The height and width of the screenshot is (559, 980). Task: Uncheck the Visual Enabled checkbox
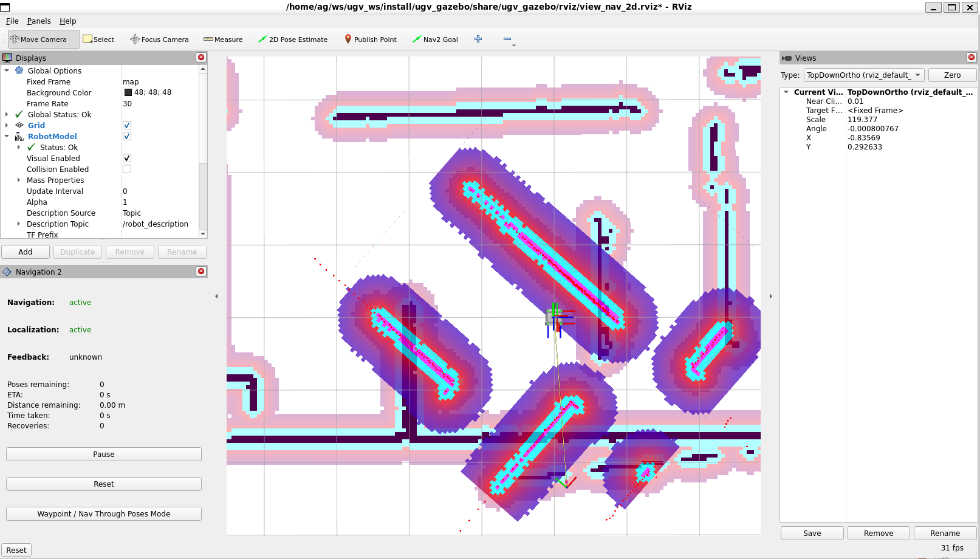(127, 158)
